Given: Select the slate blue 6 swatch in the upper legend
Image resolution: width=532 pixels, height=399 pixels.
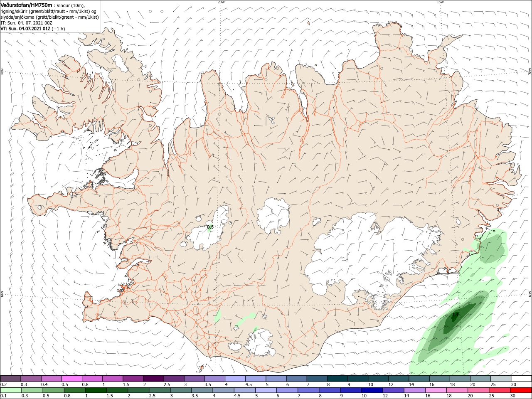Looking at the screenshot, I should 297,379.
